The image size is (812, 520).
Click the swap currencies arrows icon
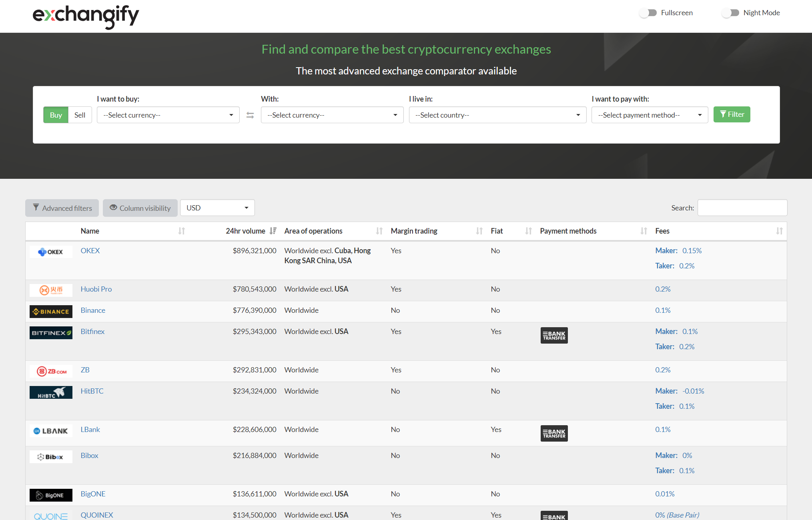coord(250,115)
